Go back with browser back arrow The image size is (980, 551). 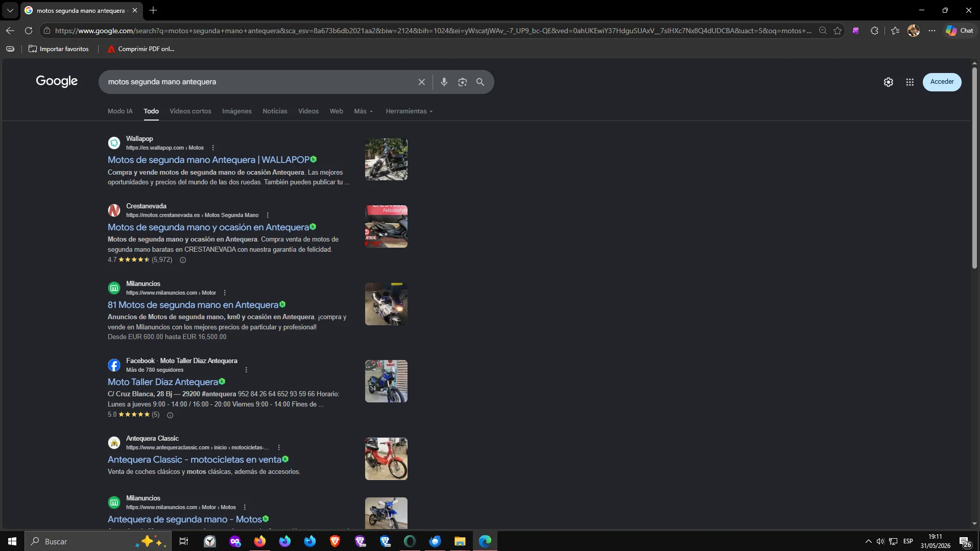pyautogui.click(x=10, y=31)
